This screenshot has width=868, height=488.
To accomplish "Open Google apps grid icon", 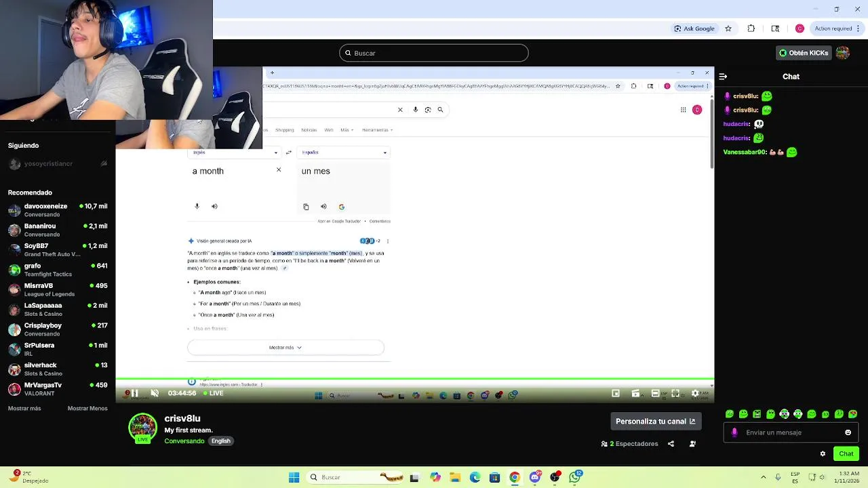I will [x=683, y=110].
